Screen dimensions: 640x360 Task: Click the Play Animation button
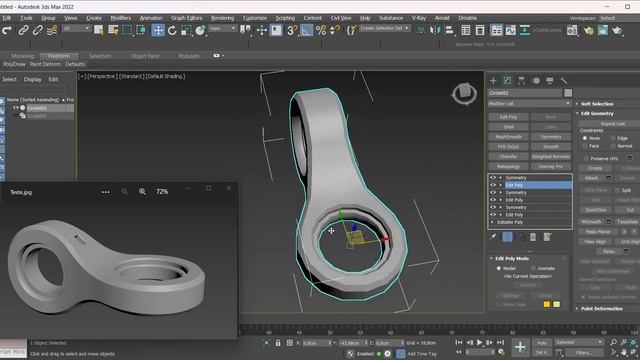pos(480,342)
